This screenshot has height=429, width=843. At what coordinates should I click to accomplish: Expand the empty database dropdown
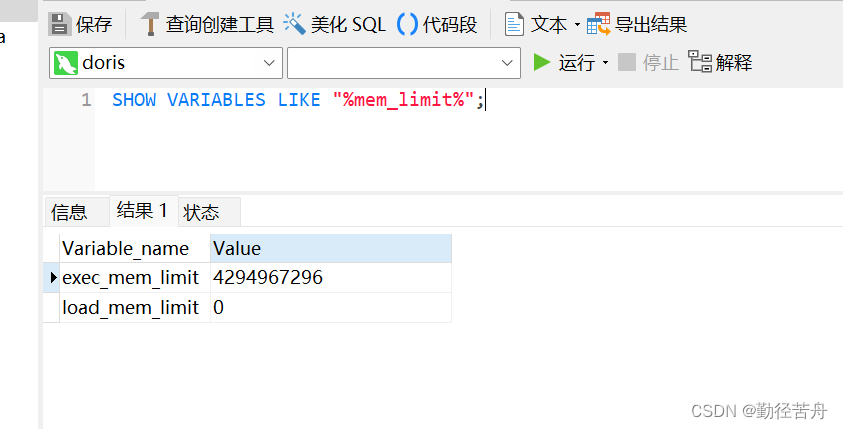click(507, 63)
